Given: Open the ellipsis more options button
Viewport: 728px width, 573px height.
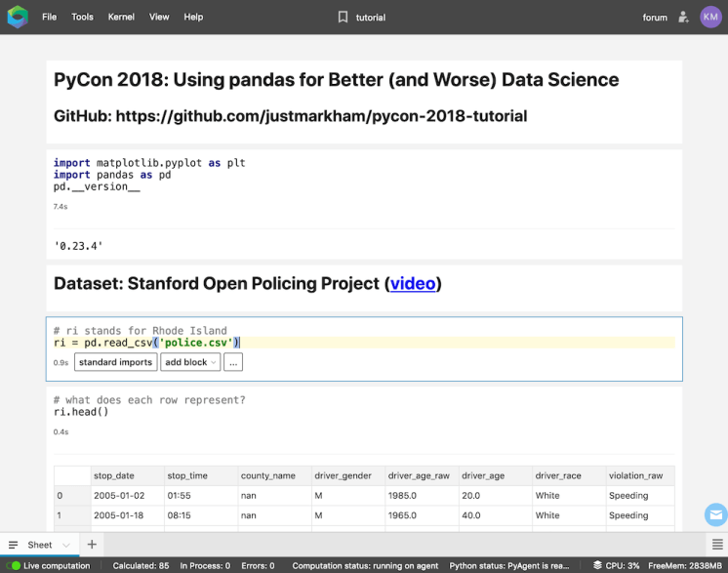Looking at the screenshot, I should 233,362.
